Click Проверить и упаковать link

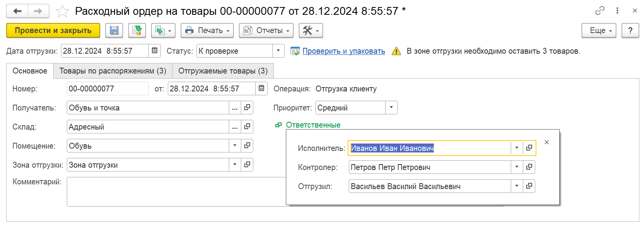coord(344,51)
